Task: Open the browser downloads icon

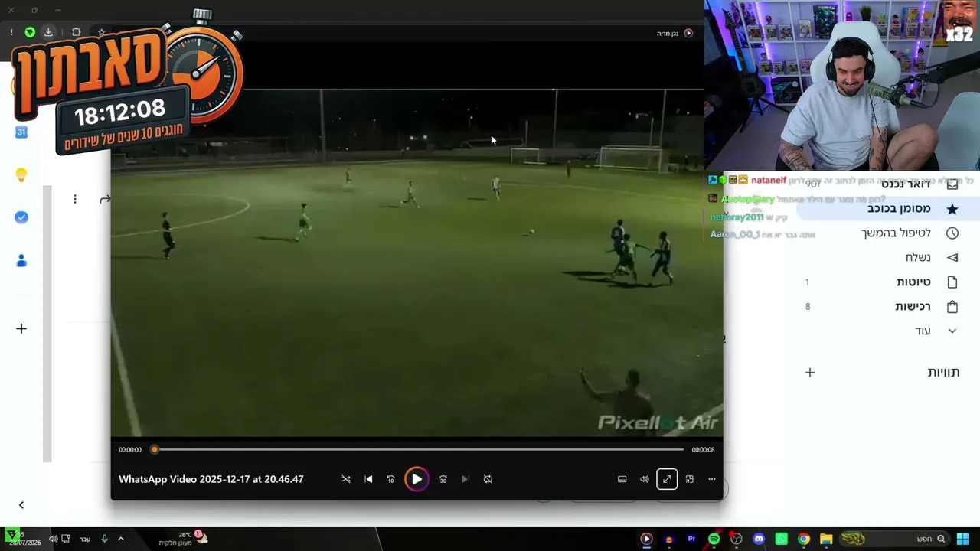Action: click(x=48, y=32)
